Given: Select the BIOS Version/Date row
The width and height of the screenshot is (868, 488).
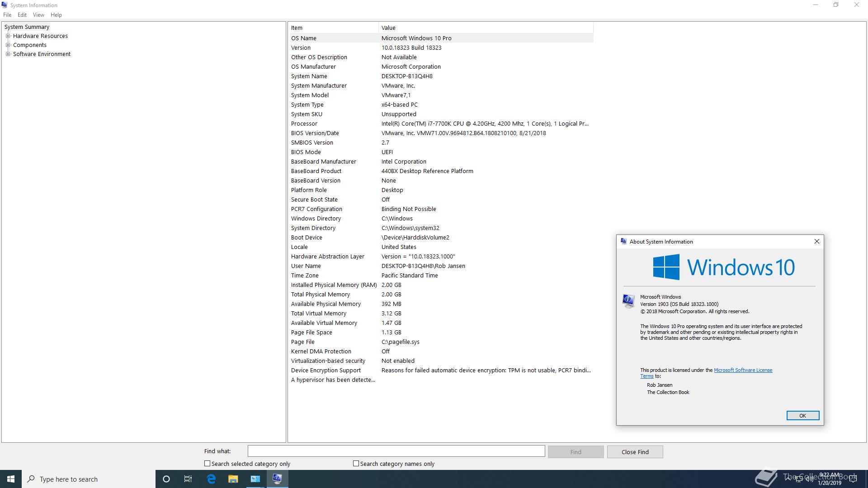Looking at the screenshot, I should point(441,133).
